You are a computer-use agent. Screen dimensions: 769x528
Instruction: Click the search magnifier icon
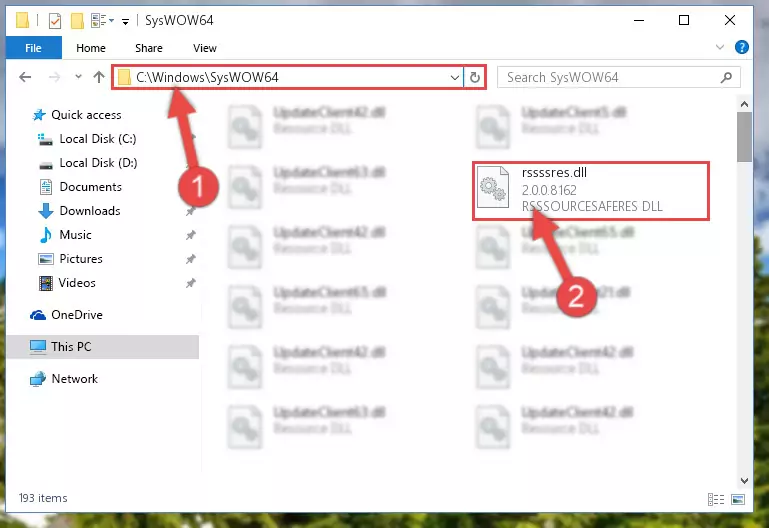[726, 77]
